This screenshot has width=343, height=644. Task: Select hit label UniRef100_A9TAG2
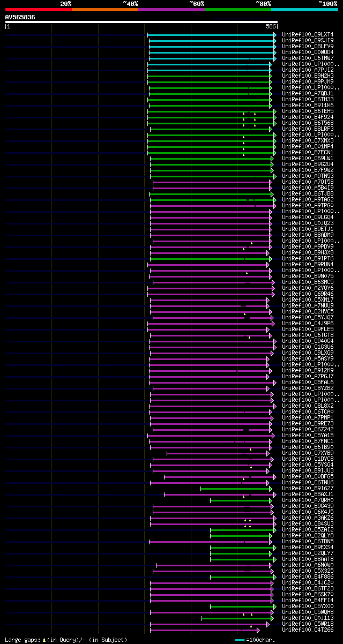pos(308,199)
